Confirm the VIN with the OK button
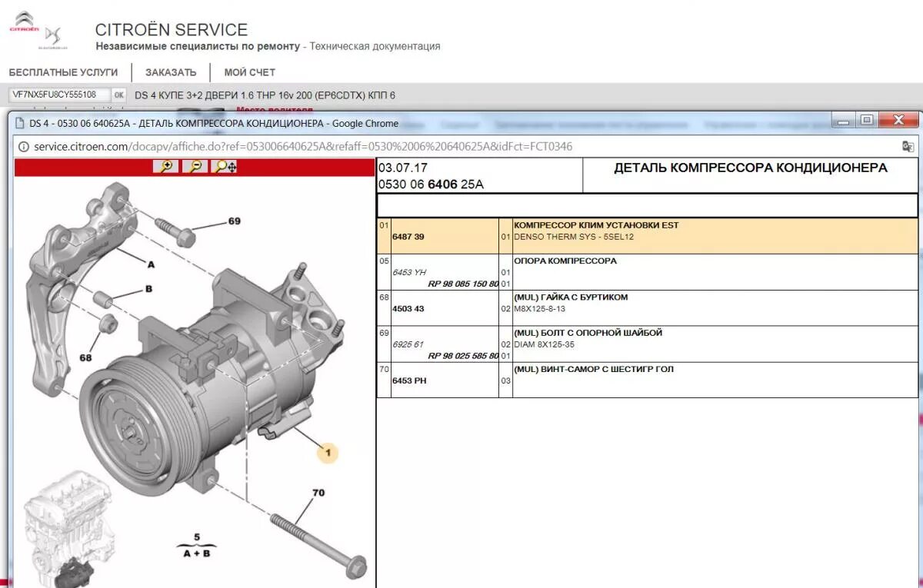The height and width of the screenshot is (588, 923). click(118, 95)
